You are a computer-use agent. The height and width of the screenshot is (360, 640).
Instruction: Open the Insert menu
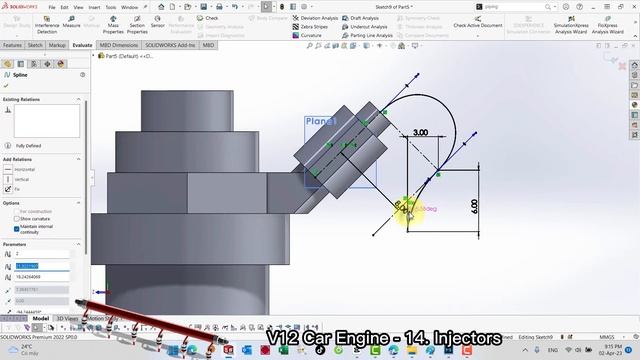94,7
